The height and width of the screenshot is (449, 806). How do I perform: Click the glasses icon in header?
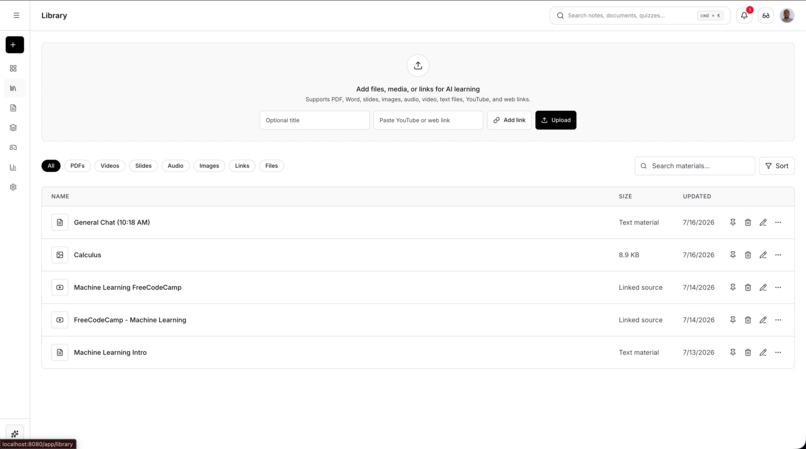pos(766,15)
